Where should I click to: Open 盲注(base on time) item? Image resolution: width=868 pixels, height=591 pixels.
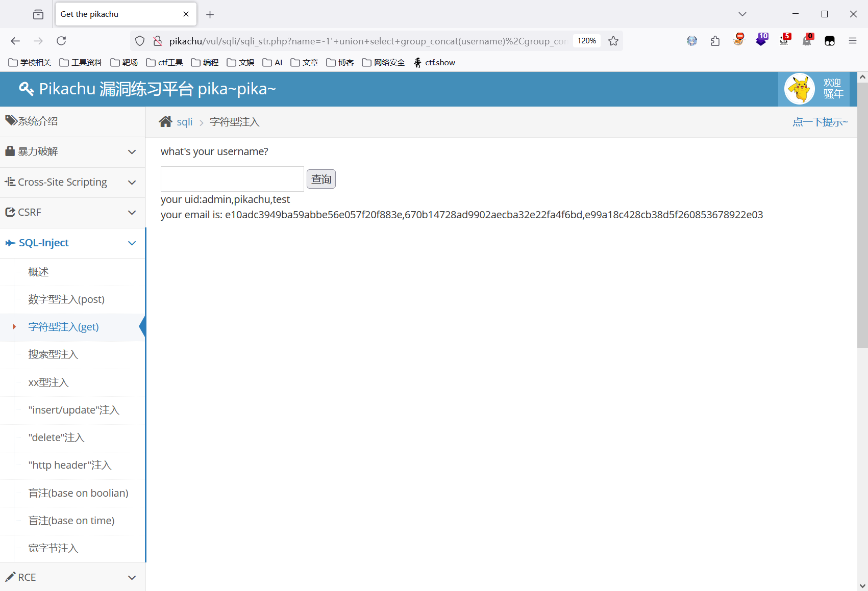pyautogui.click(x=72, y=521)
